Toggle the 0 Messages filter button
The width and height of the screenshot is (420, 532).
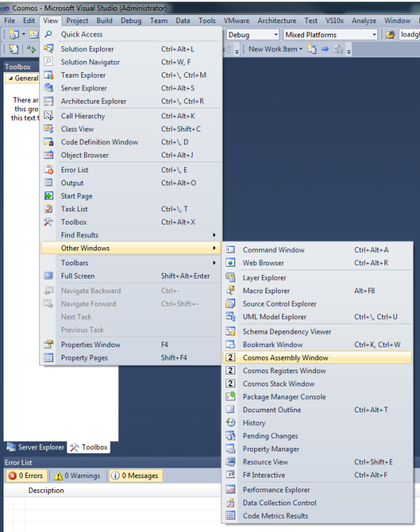(x=135, y=476)
